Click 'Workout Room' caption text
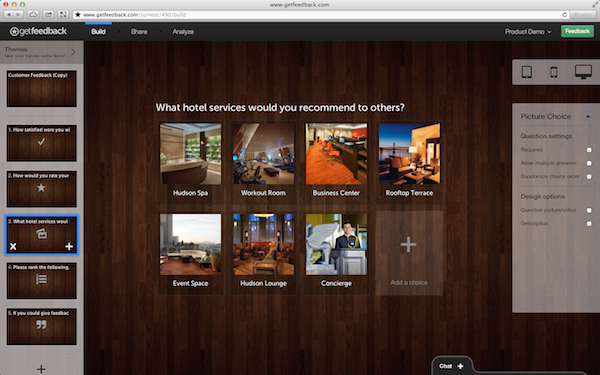600x375 pixels. pyautogui.click(x=263, y=193)
